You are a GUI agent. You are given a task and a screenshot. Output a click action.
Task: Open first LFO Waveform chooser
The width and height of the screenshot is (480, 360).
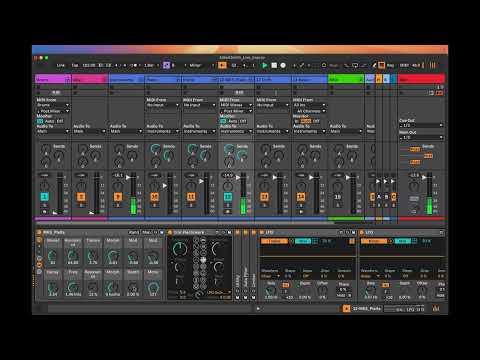(x=270, y=276)
